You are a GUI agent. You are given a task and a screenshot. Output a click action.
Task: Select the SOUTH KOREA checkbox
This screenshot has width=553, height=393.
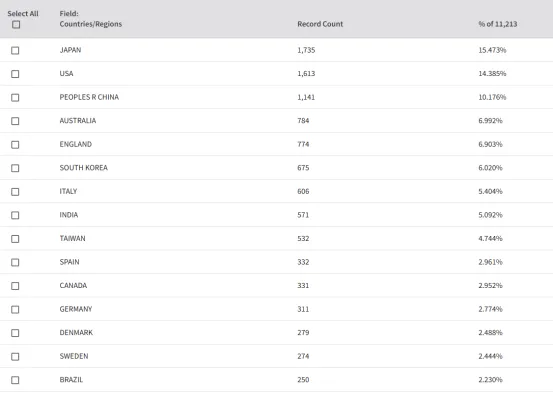tap(15, 168)
